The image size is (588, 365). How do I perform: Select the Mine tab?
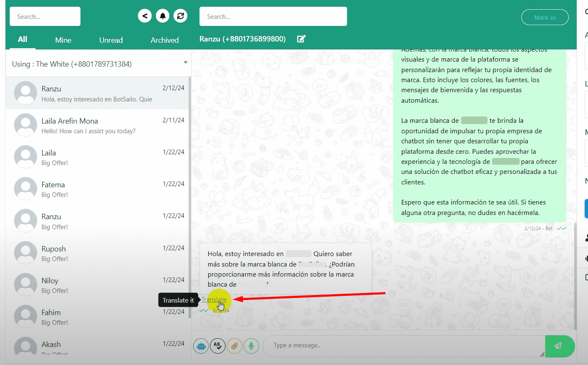(x=63, y=40)
